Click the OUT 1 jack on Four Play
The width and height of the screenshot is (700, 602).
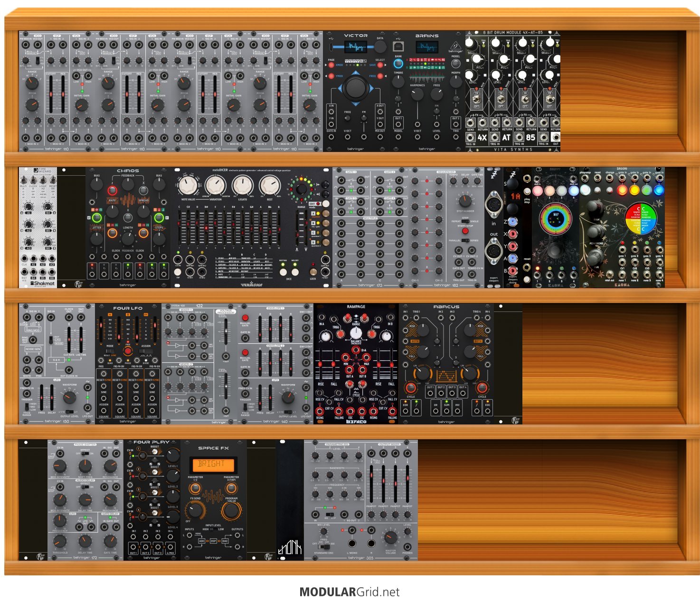pyautogui.click(x=133, y=546)
